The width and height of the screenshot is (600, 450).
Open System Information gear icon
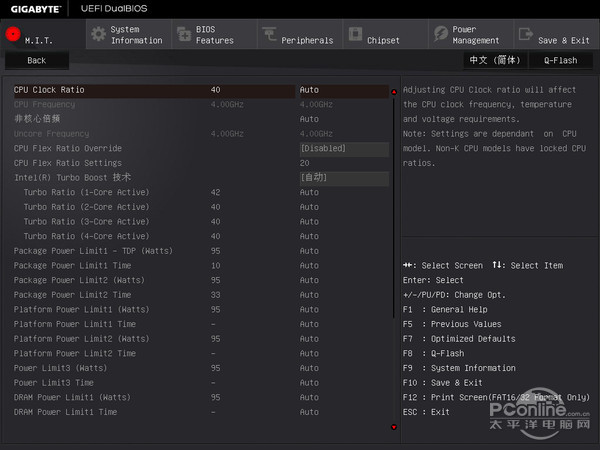coord(98,34)
